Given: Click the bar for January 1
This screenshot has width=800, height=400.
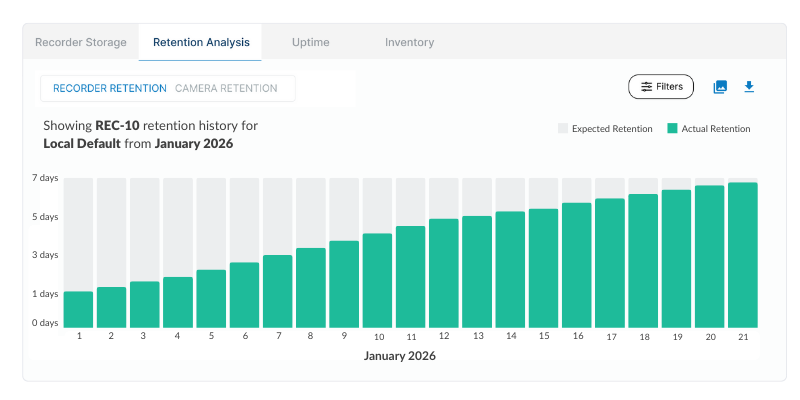Looking at the screenshot, I should click(x=78, y=308).
